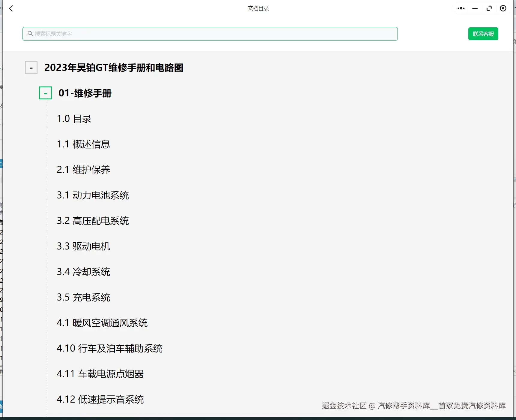Minimize the mini-program window

pos(475,8)
